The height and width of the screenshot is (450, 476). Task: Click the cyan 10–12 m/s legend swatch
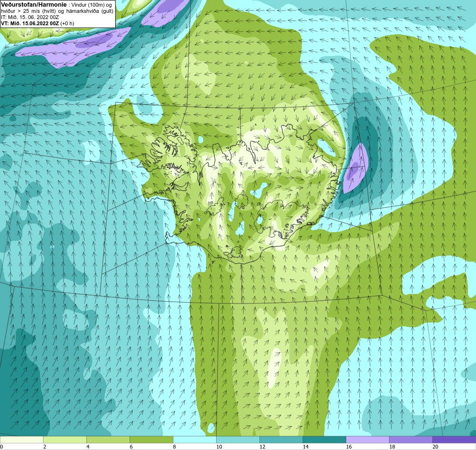tap(238, 440)
